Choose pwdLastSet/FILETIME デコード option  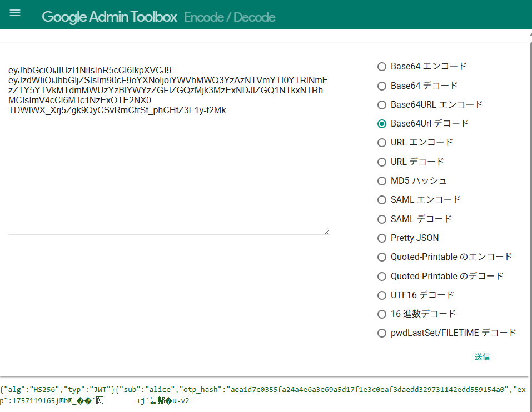tap(382, 333)
